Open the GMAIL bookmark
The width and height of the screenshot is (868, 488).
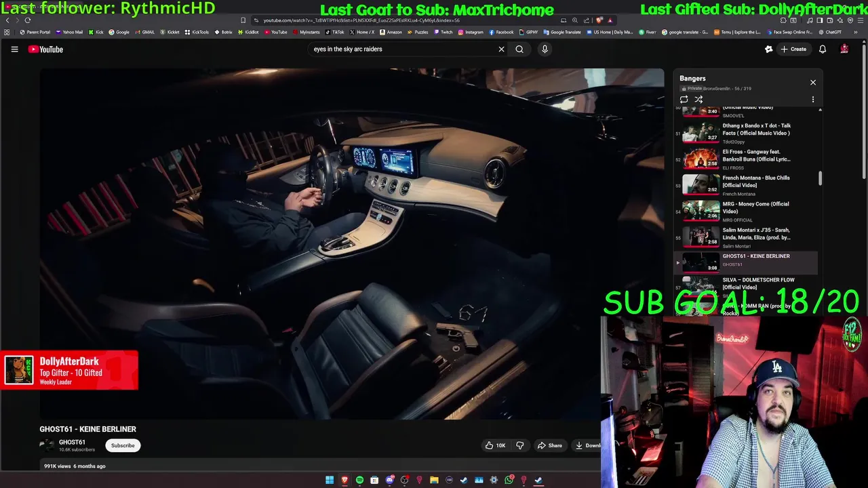[144, 32]
